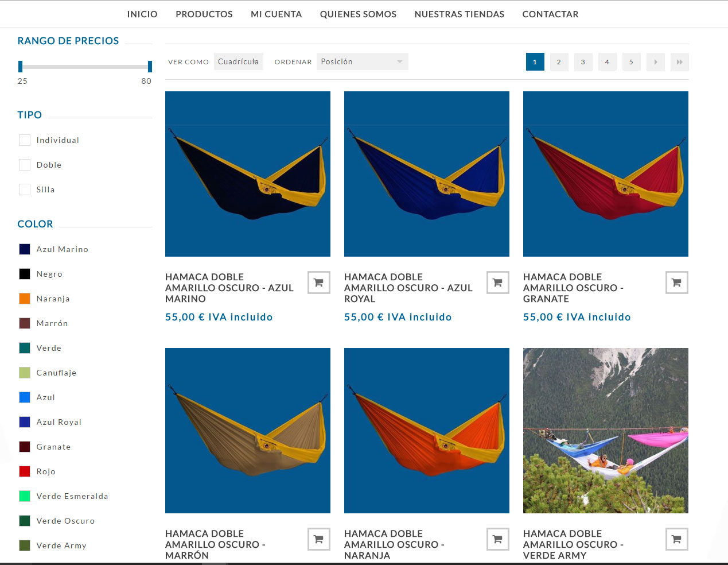Filter by Verde Esmeralda color swatch

(25, 496)
